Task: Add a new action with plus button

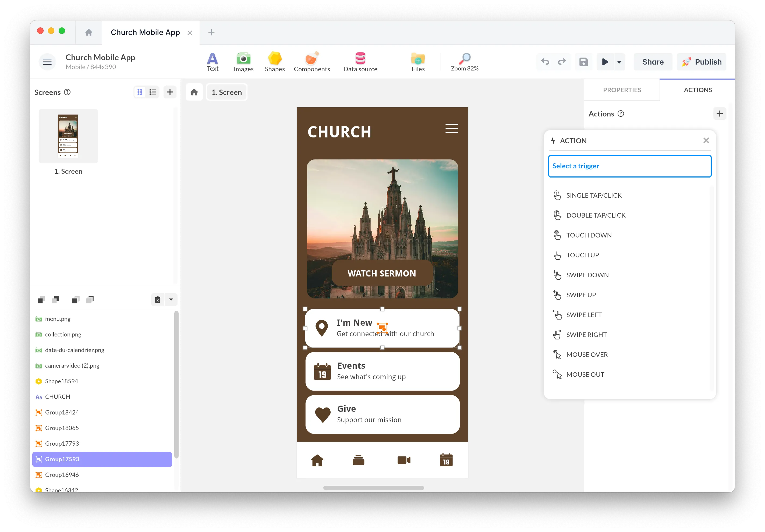Action: click(x=720, y=114)
